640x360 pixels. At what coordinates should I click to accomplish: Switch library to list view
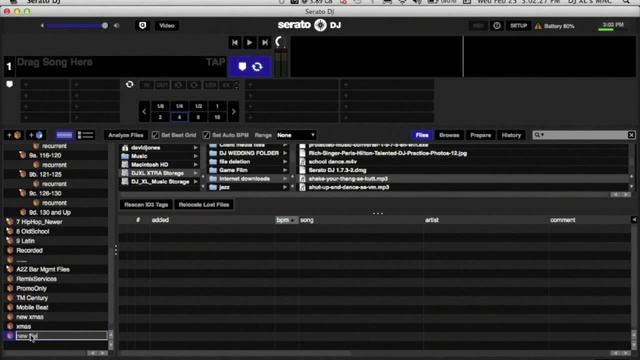85,135
